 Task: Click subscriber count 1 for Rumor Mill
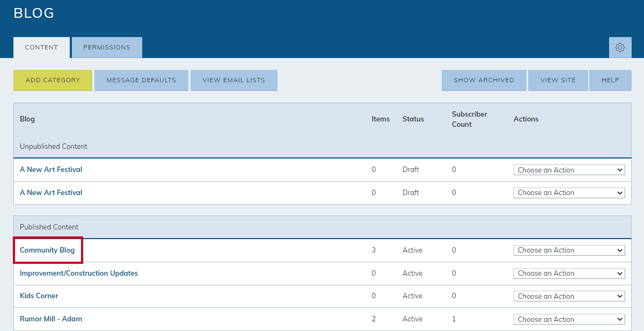[x=454, y=319]
